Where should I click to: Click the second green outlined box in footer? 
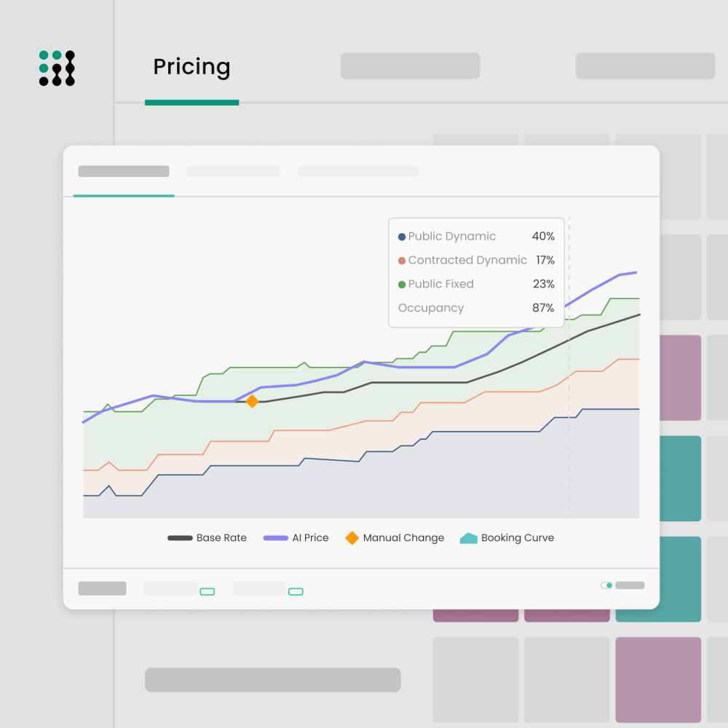296,591
